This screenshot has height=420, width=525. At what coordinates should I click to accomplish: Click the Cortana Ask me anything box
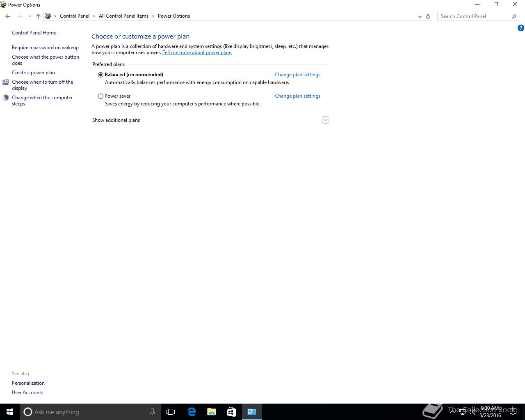90,412
